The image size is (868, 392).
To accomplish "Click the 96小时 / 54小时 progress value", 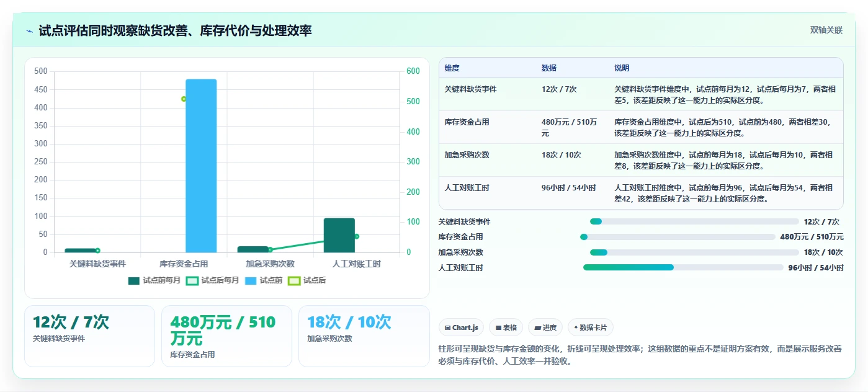I will coord(816,268).
